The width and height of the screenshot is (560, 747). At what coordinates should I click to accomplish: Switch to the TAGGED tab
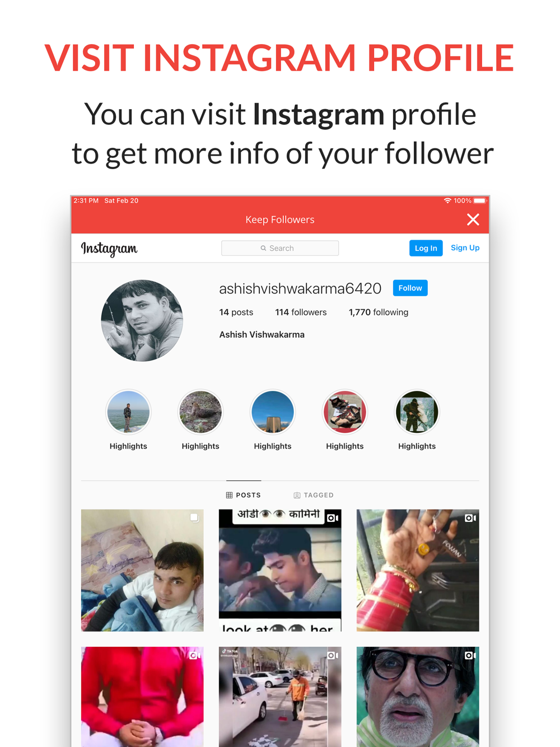[314, 495]
